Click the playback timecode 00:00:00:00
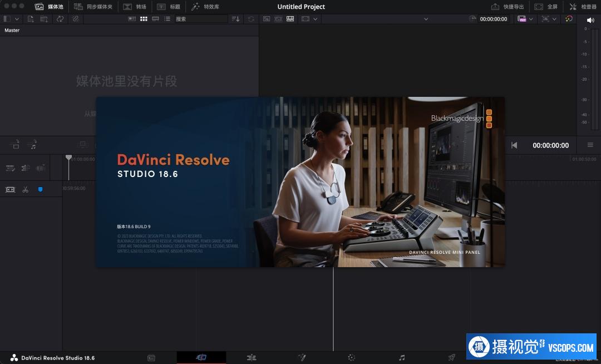This screenshot has height=364, width=601. (x=550, y=145)
